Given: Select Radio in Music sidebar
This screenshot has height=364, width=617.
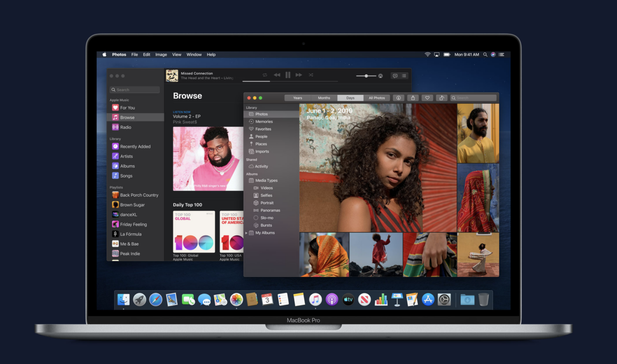Looking at the screenshot, I should pos(126,128).
